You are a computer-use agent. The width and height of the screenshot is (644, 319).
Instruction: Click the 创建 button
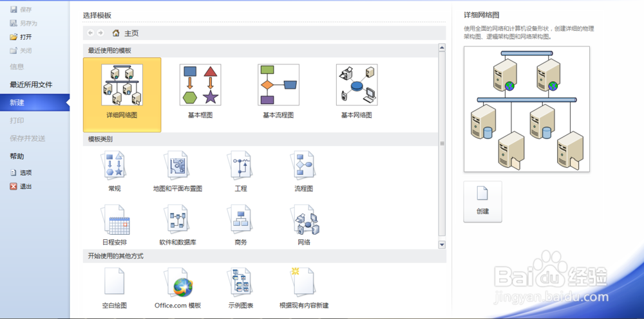482,201
